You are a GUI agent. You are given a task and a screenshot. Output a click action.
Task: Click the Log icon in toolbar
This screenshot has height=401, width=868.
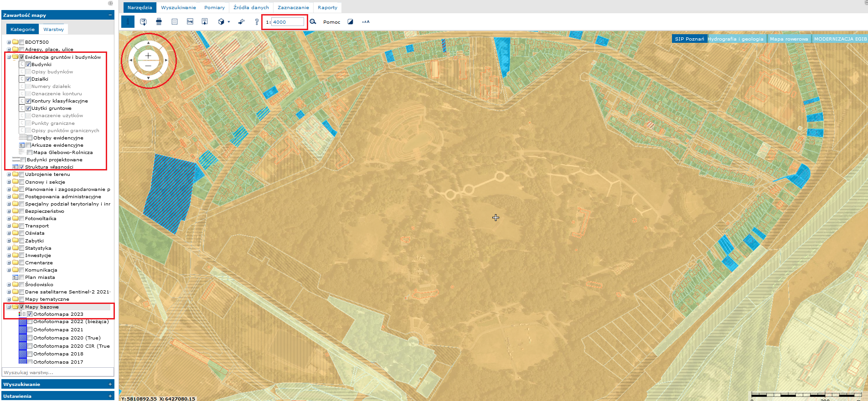(190, 21)
